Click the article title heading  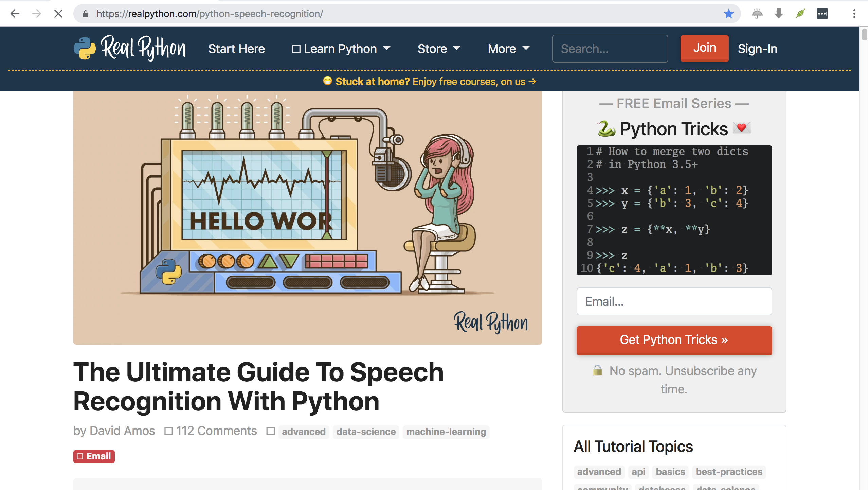pos(258,387)
